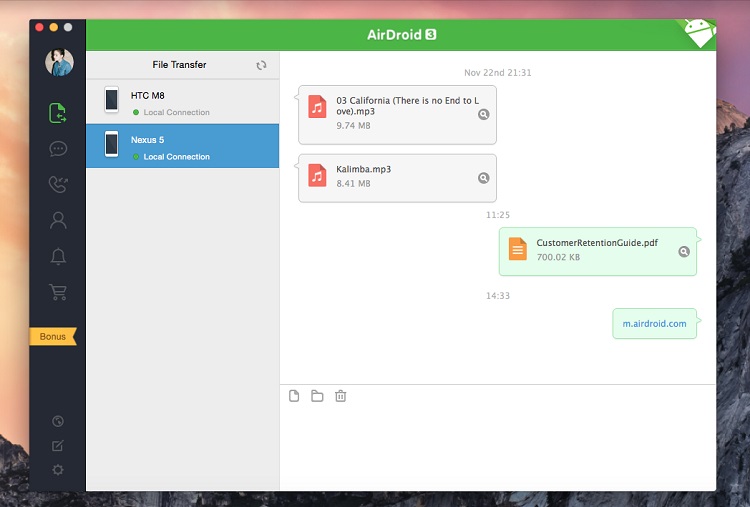Minimize the AirDroid window (yellow button)
The image size is (750, 507).
click(x=54, y=27)
